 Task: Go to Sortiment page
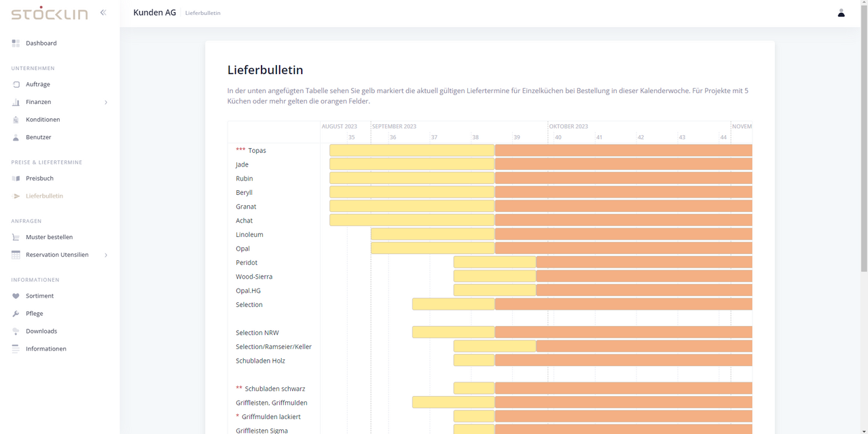(39, 296)
